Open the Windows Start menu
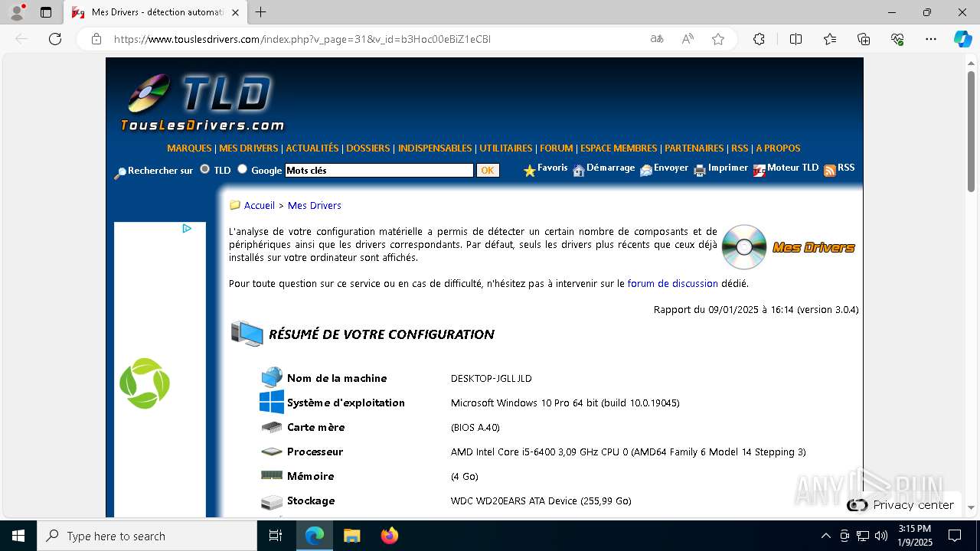This screenshot has height=551, width=980. [18, 536]
